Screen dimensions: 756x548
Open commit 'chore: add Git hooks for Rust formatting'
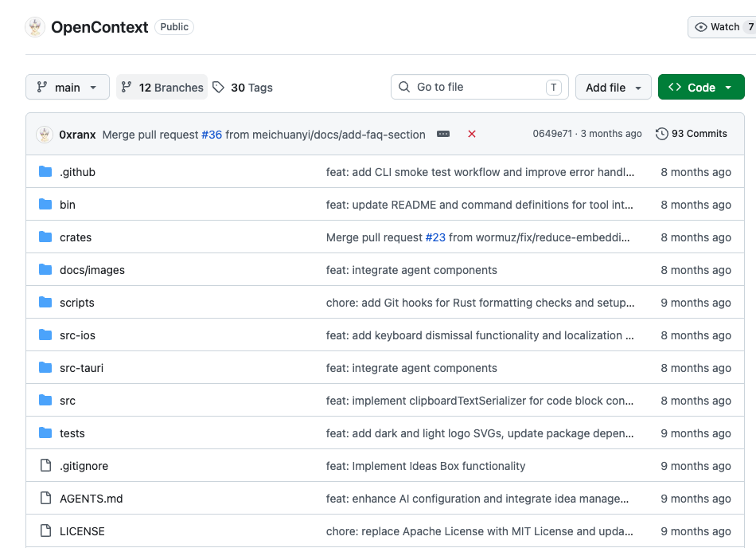click(x=480, y=303)
